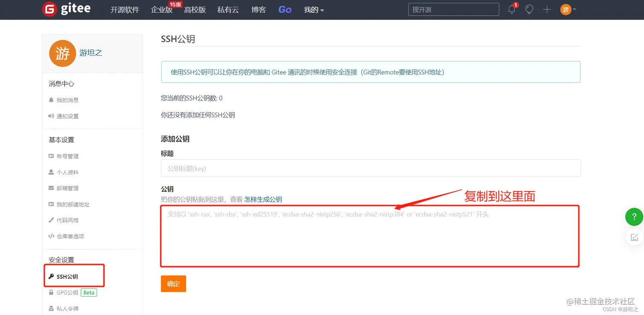
Task: Open the green help question button
Action: (x=634, y=217)
